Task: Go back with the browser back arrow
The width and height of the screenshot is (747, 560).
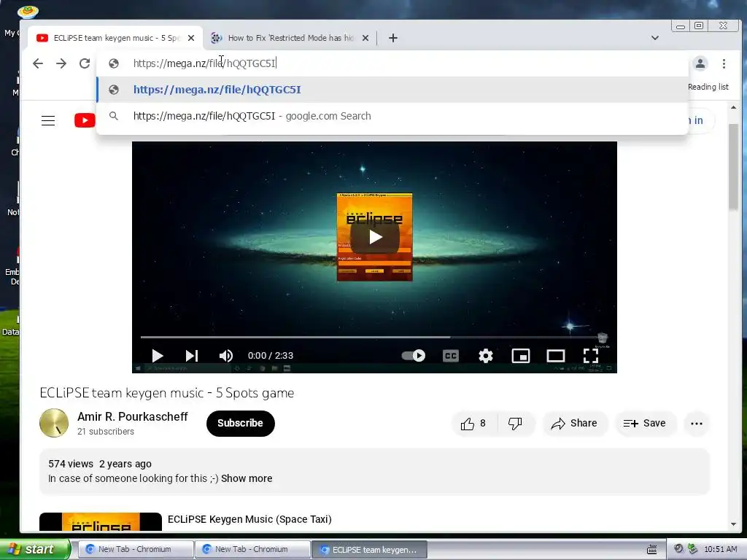Action: click(38, 63)
